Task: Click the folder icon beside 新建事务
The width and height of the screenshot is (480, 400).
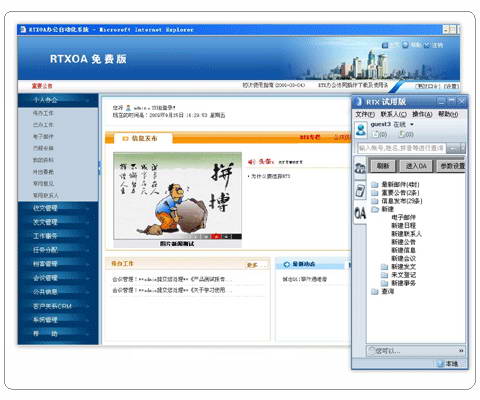Action: [x=385, y=283]
